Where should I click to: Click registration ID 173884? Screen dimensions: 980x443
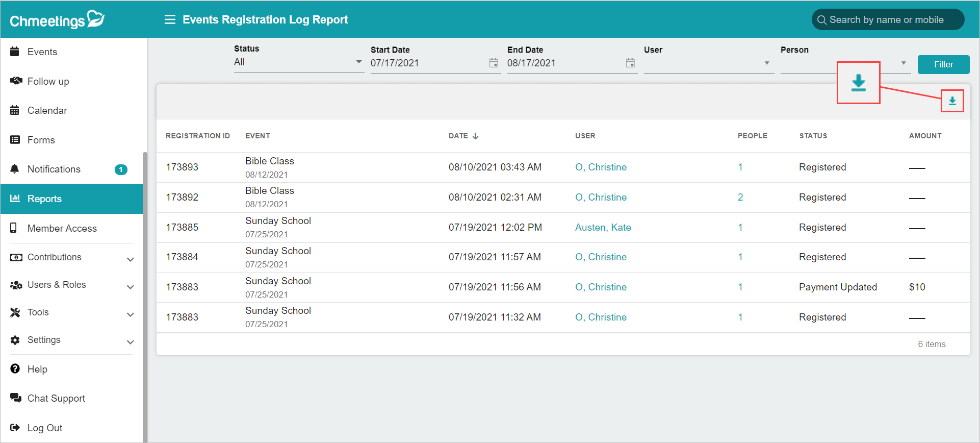[x=182, y=257]
